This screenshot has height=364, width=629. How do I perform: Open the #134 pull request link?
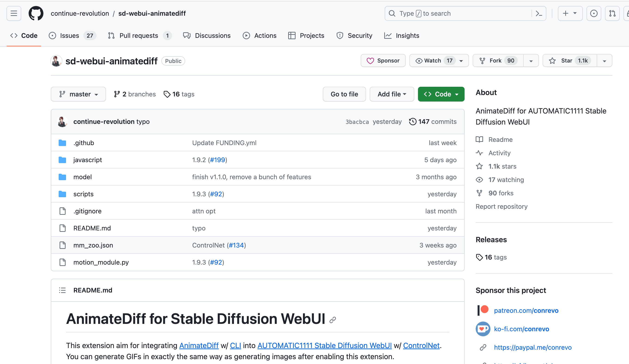[236, 245]
